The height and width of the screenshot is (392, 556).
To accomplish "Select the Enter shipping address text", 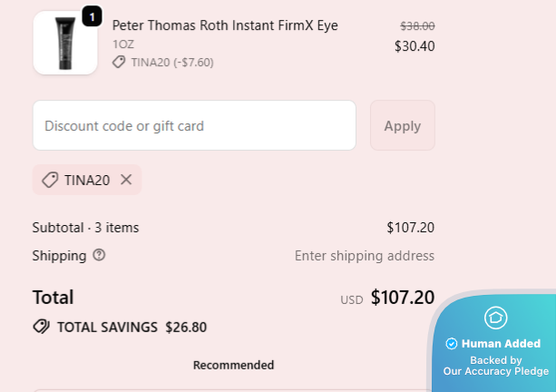I will (365, 256).
